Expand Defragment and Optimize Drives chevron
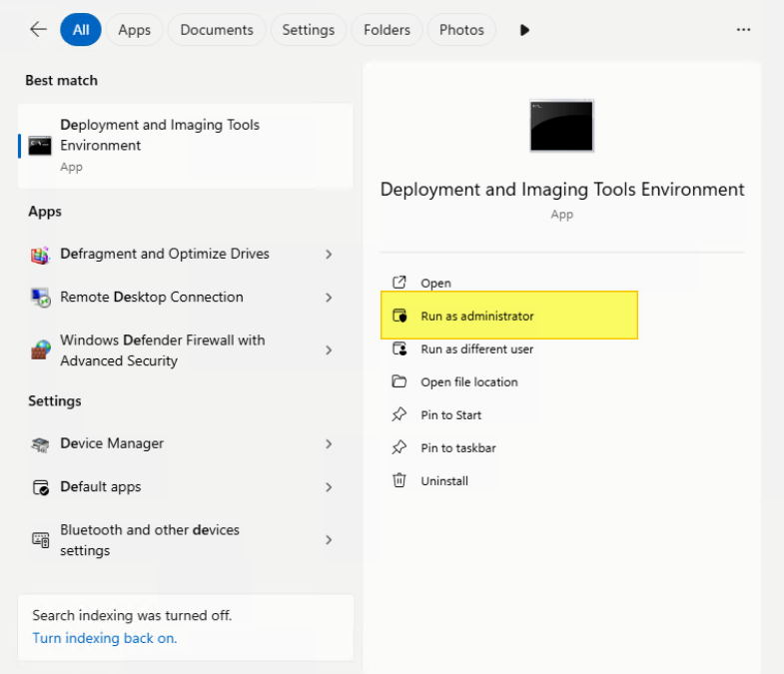Viewport: 784px width, 674px height. tap(329, 255)
